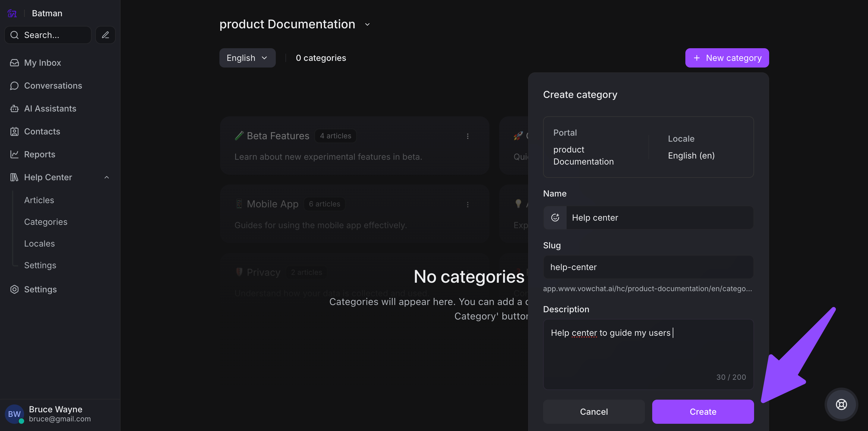Image resolution: width=868 pixels, height=431 pixels.
Task: Open the support lifebuoy widget
Action: pyautogui.click(x=841, y=404)
